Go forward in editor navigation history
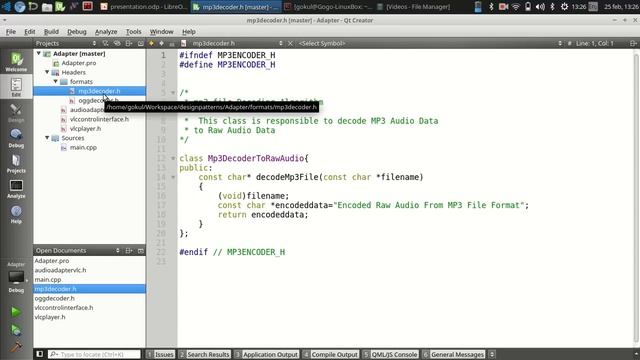Screen dimensions: 640x360 [162, 43]
